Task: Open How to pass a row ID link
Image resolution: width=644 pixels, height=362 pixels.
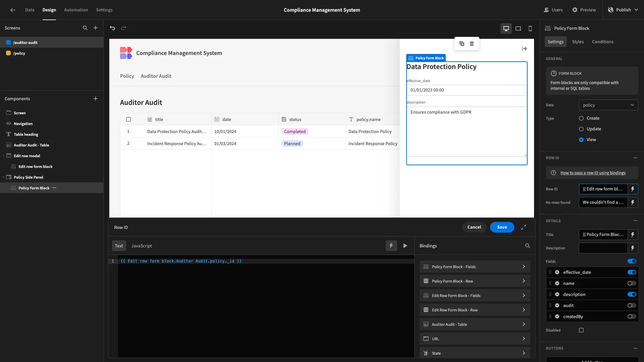Action: [x=593, y=173]
